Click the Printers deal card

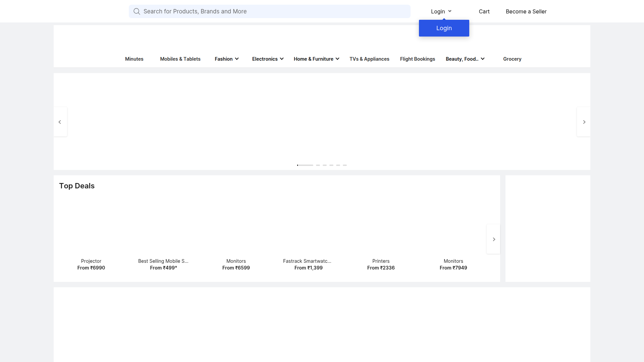coord(381,228)
